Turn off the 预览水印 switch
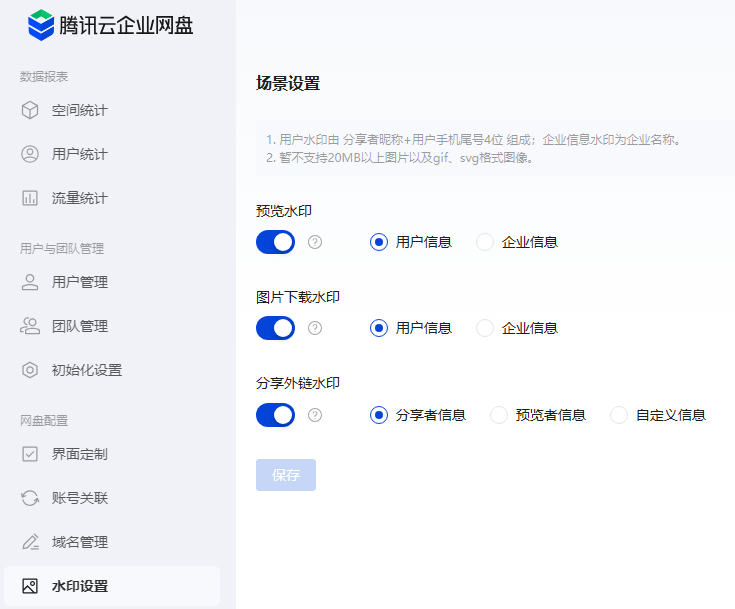Image resolution: width=735 pixels, height=609 pixels. click(x=275, y=242)
